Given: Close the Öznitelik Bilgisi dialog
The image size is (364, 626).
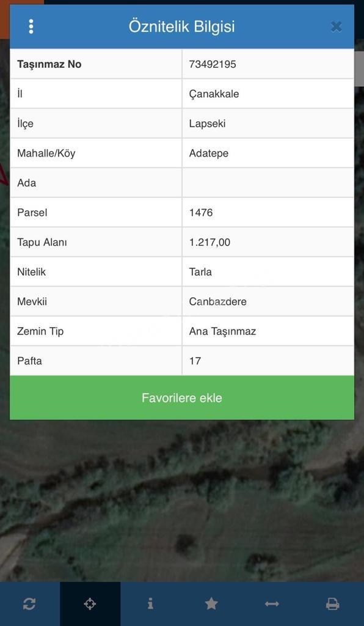Looking at the screenshot, I should [336, 27].
